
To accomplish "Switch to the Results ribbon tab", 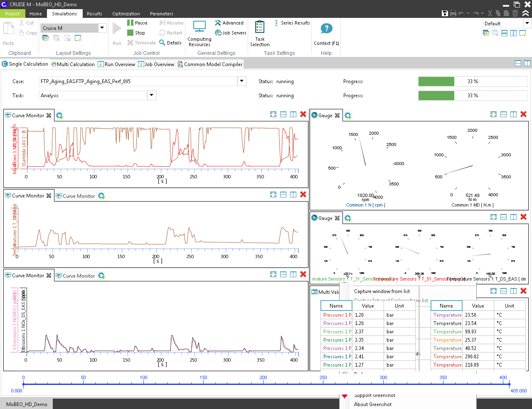I will (x=94, y=14).
